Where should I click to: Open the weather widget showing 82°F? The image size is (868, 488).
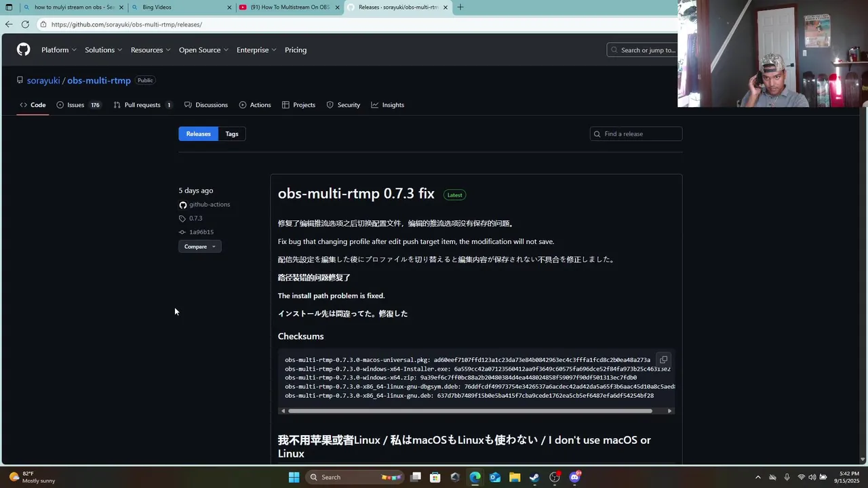click(32, 477)
